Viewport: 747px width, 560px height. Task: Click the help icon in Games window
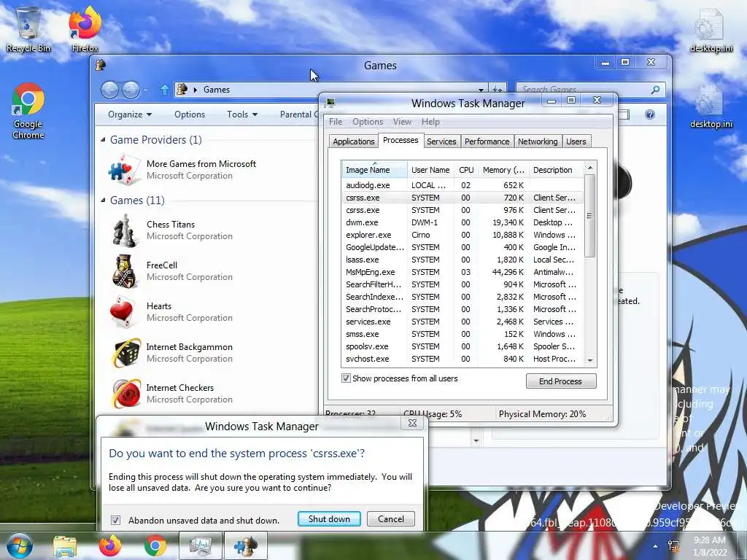coord(650,114)
